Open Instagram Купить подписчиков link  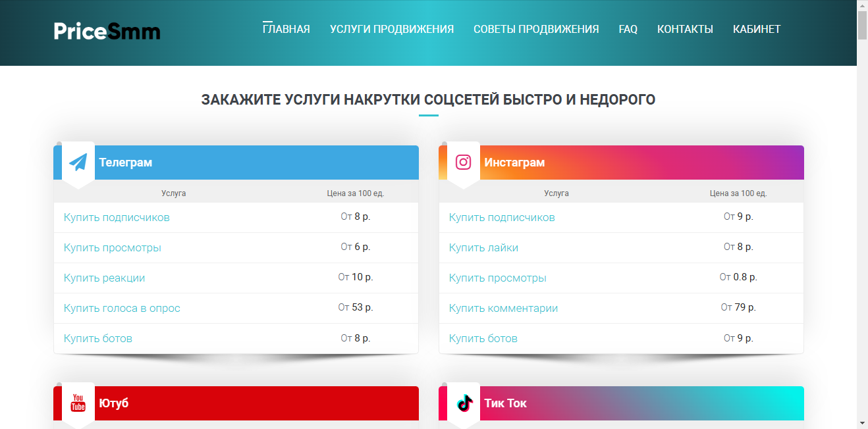(x=502, y=217)
